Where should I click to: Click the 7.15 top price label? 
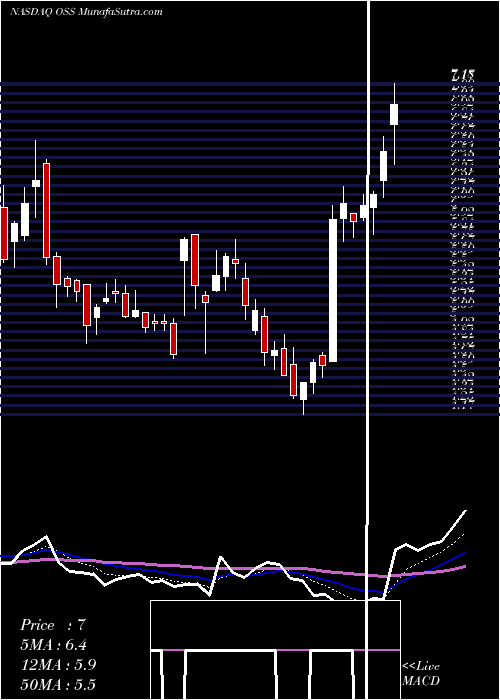point(463,74)
